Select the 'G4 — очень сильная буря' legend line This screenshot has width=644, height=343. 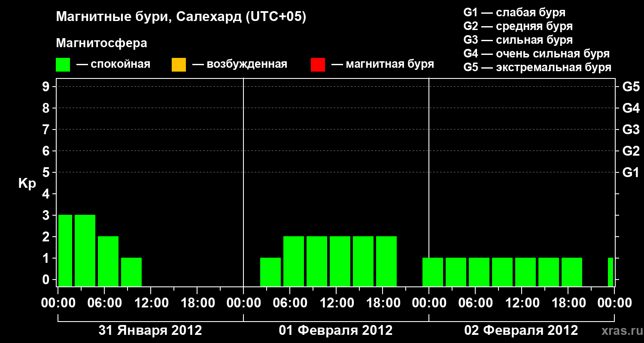tap(537, 54)
